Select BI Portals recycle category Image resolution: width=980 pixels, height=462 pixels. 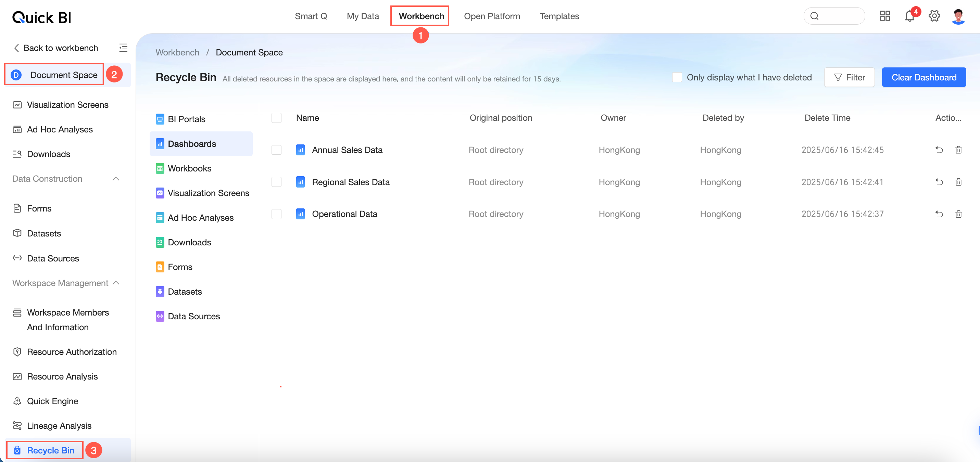(201, 119)
